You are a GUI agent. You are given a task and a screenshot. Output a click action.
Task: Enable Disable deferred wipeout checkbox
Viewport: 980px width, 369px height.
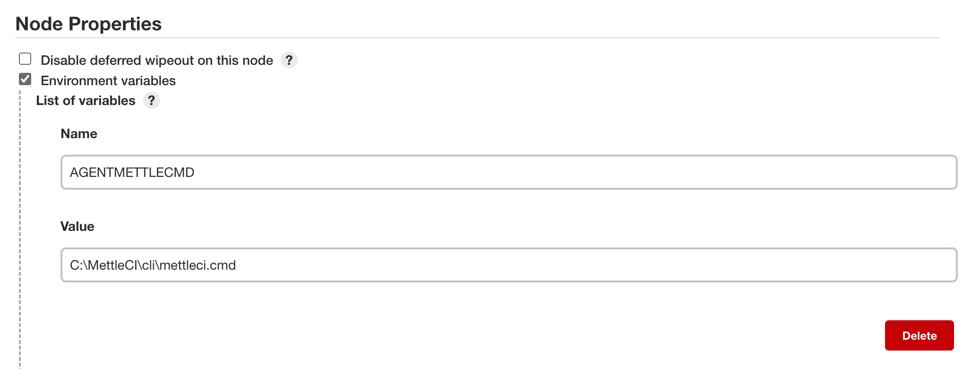[25, 59]
